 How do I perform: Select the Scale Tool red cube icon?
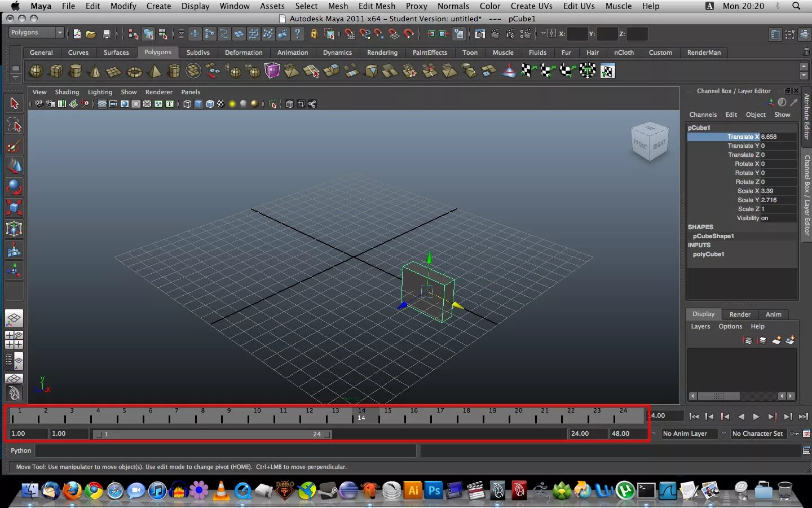(14, 208)
